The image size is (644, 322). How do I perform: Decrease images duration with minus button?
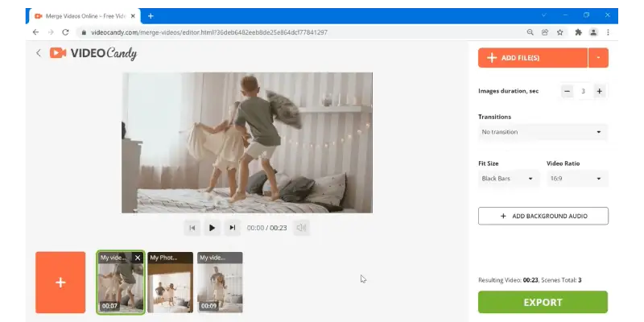(x=568, y=91)
